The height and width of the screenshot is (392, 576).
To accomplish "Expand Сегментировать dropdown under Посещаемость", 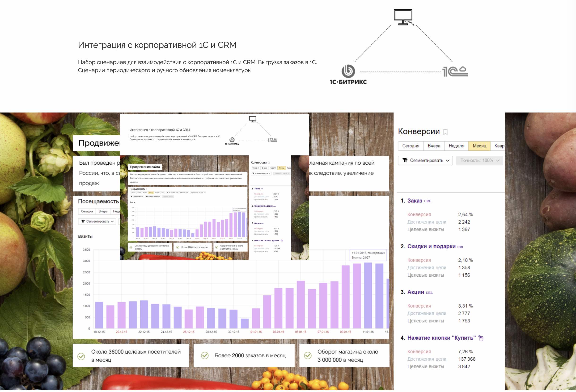I will pyautogui.click(x=97, y=221).
